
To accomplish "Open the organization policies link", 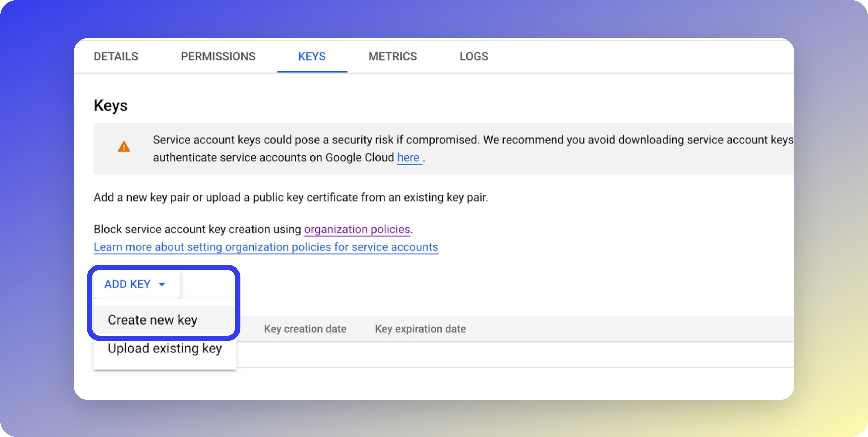I will click(357, 229).
